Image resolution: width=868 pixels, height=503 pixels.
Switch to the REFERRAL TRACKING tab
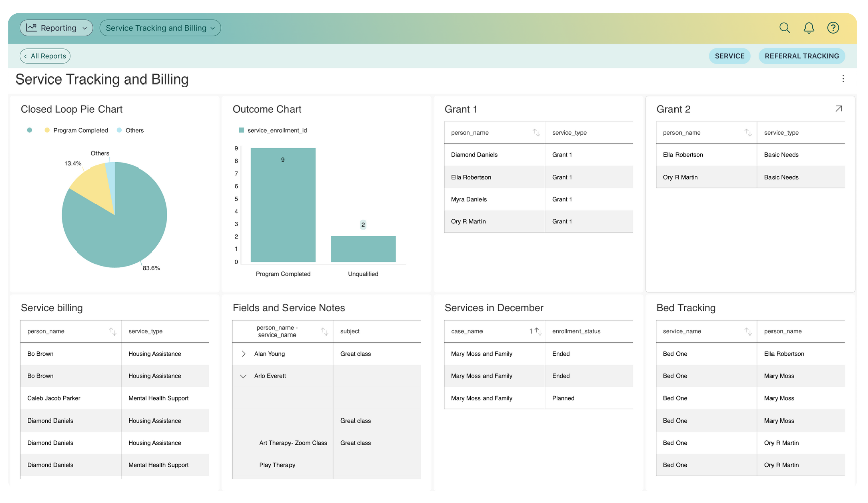point(802,56)
